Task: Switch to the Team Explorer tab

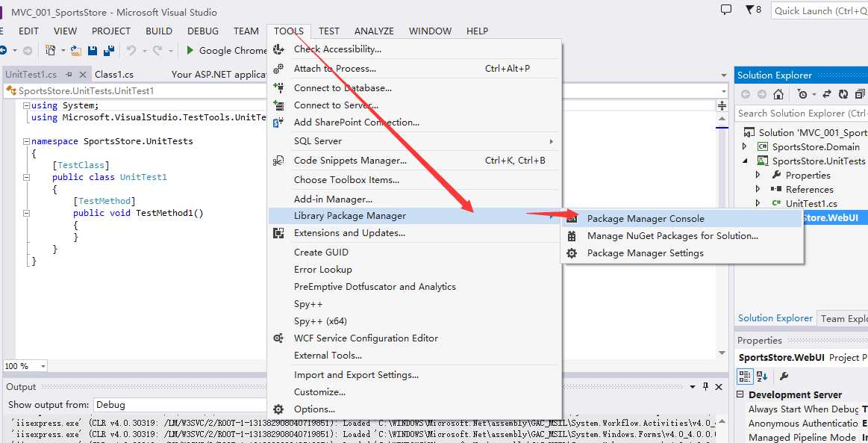Action: (x=843, y=318)
